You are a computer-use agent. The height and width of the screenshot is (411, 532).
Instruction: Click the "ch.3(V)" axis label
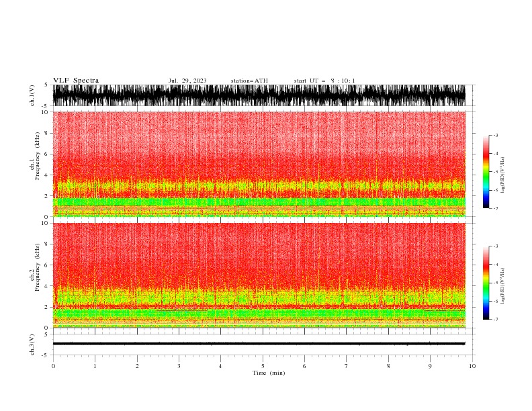pos(32,345)
